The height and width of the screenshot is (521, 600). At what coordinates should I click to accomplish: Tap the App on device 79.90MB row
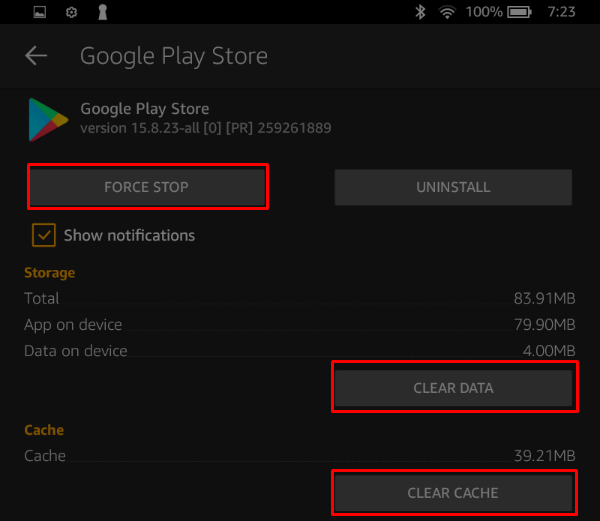point(300,325)
